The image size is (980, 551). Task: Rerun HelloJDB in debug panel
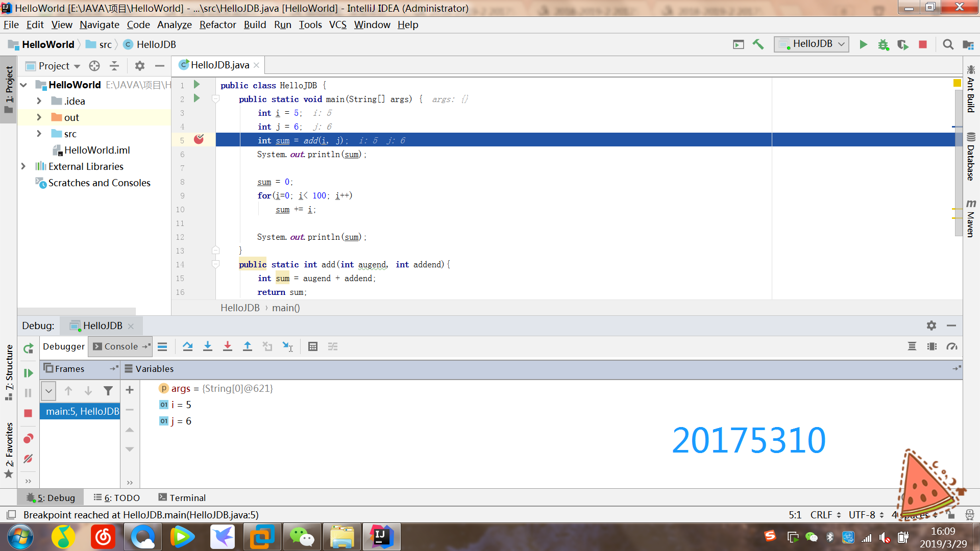pyautogui.click(x=29, y=348)
